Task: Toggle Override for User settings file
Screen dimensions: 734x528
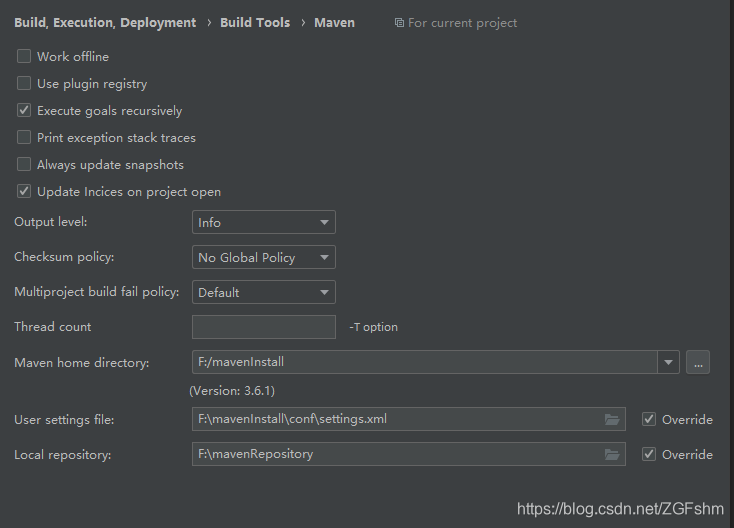Action: (649, 419)
